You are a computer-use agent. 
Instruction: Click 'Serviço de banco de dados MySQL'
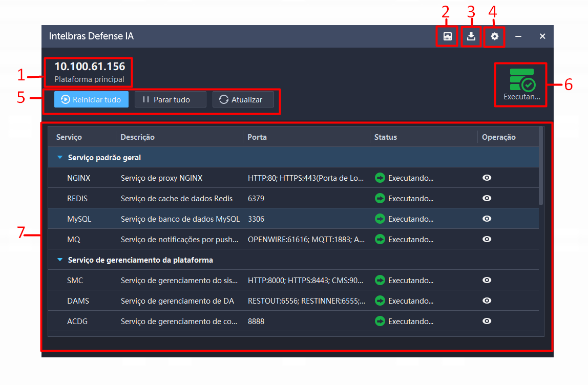[180, 219]
